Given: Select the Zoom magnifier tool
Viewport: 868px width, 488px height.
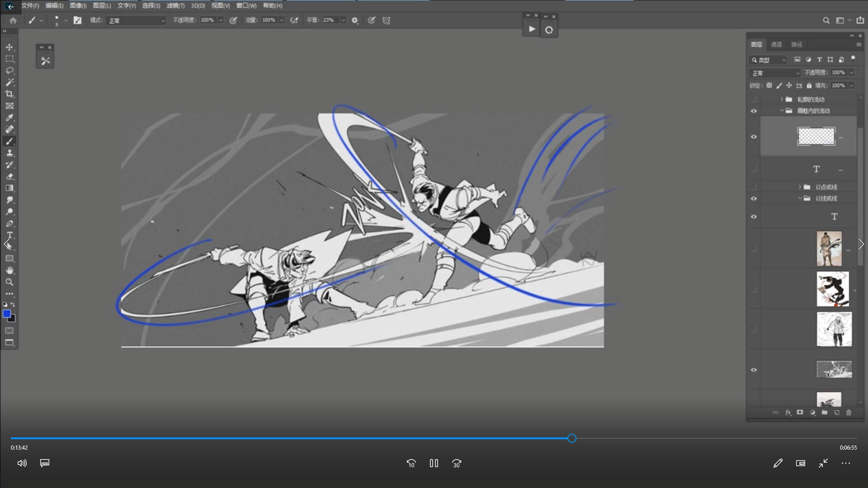Looking at the screenshot, I should 9,282.
